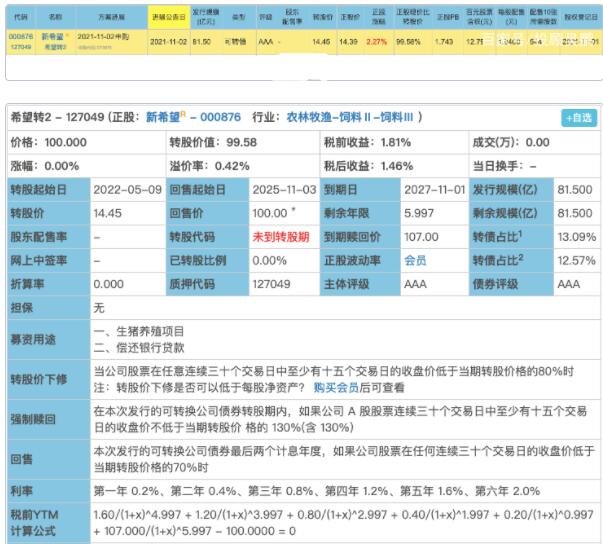Click the 到期日 value 2027-11-01

click(435, 190)
